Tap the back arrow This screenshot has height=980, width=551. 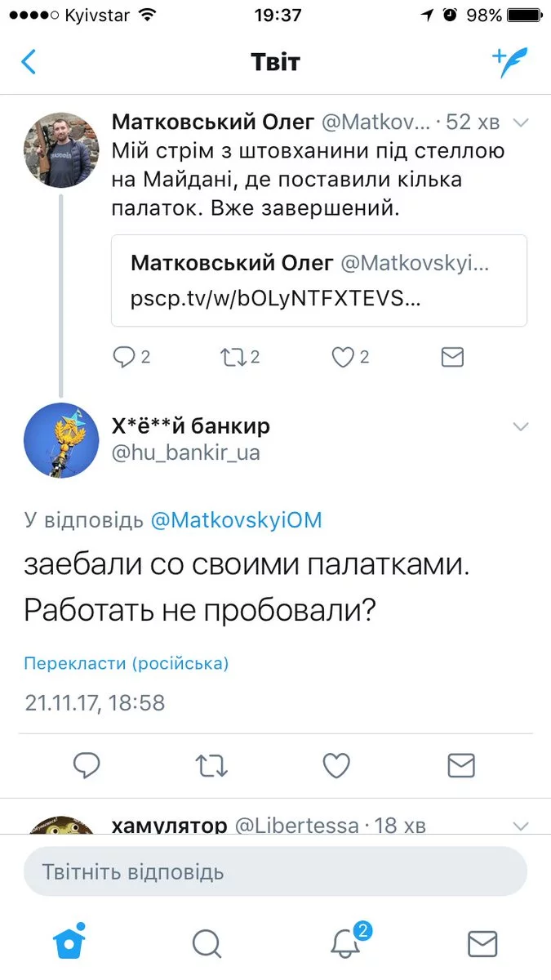[29, 62]
